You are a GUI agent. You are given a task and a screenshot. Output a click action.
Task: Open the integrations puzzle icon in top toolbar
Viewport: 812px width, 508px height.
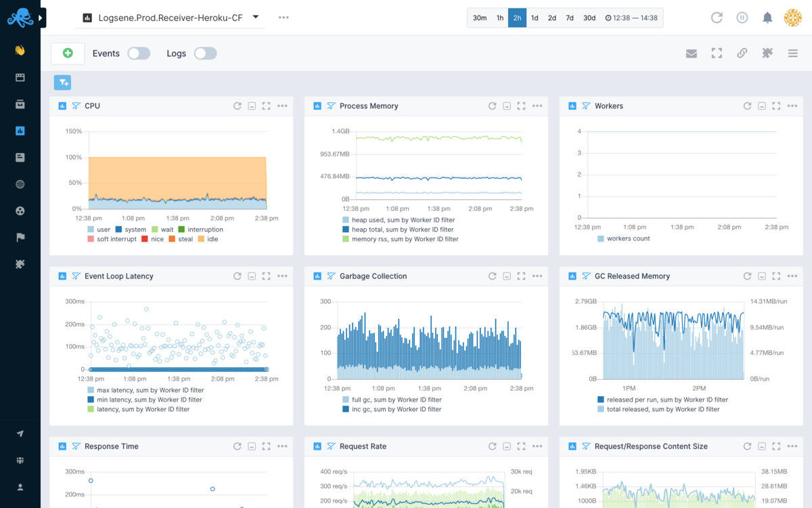767,53
